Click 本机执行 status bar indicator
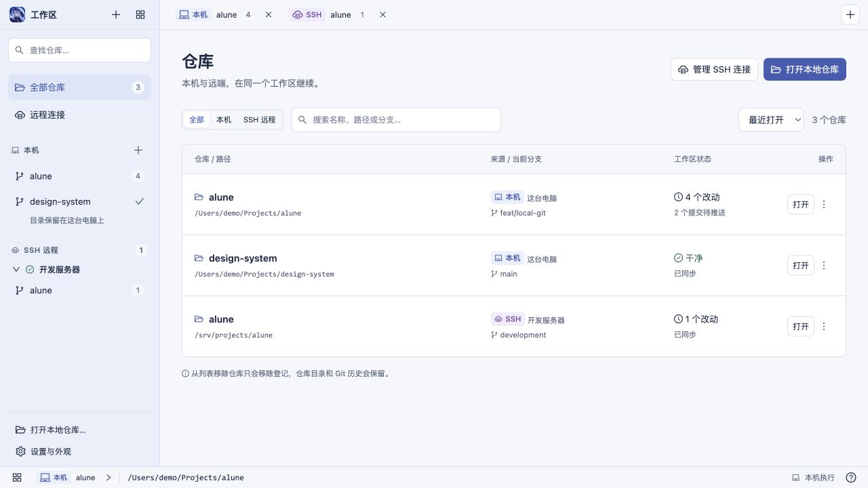The width and height of the screenshot is (868, 488). pos(813,477)
